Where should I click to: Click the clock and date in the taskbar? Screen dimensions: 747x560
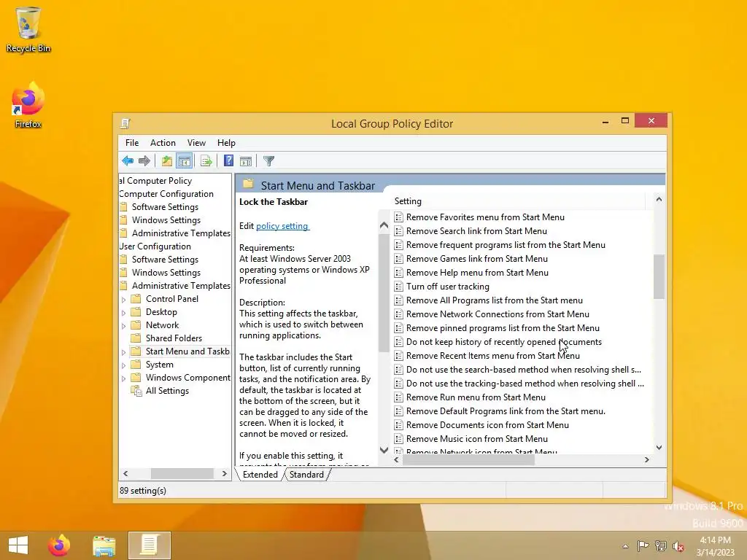coord(715,546)
